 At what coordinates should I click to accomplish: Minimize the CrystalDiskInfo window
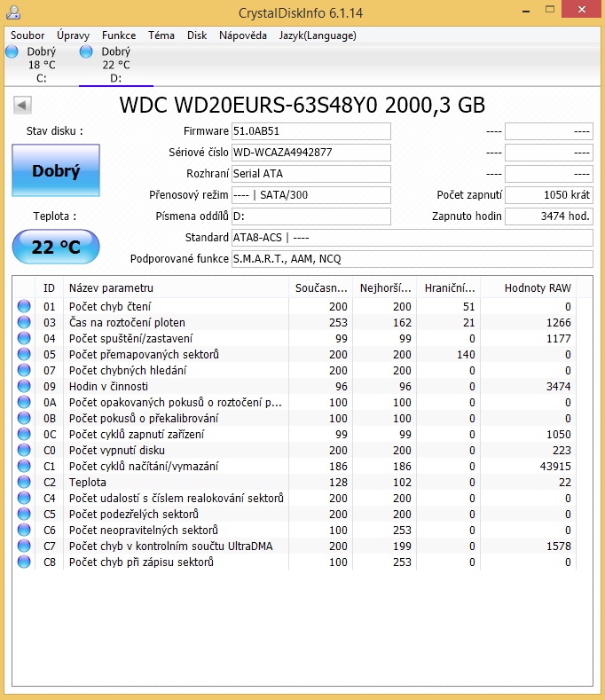(526, 10)
